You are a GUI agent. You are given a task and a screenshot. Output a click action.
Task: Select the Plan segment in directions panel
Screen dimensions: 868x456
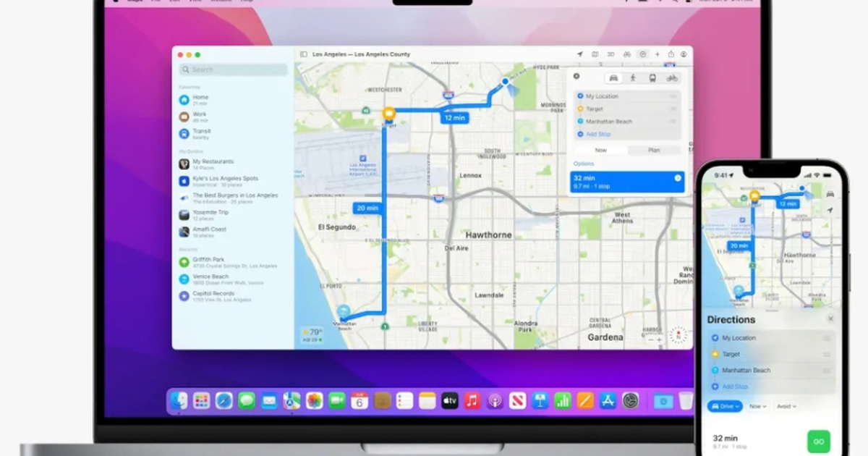click(654, 150)
